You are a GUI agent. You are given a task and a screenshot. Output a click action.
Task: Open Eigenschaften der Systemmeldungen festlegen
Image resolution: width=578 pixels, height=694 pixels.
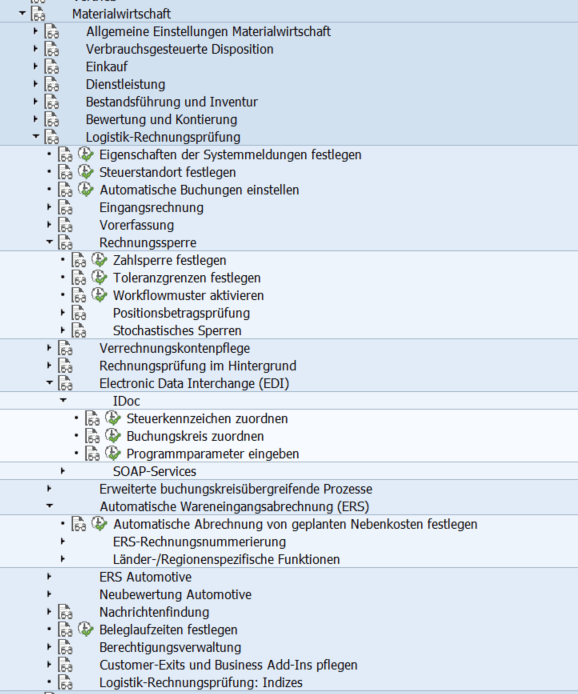tap(230, 154)
